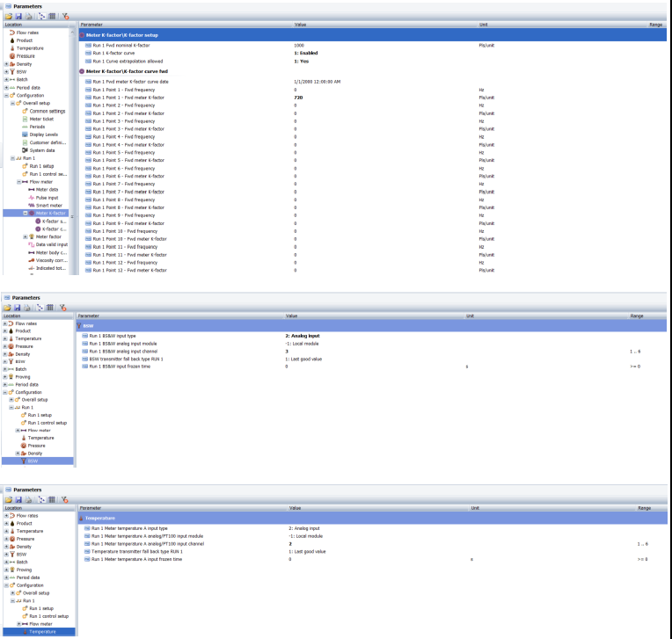Select Meter data in K-factor panel tree
This screenshot has width=672, height=639.
[x=47, y=190]
